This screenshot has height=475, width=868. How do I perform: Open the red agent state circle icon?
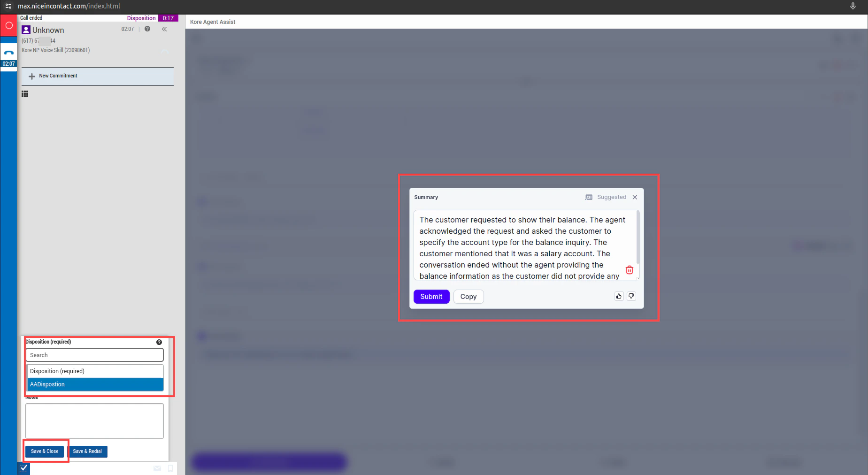(9, 25)
